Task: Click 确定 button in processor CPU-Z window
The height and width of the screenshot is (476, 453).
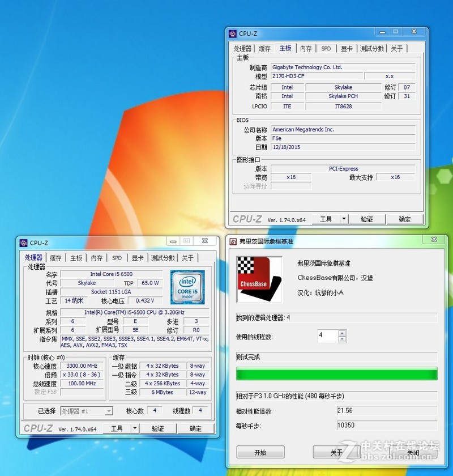Action: tap(196, 428)
